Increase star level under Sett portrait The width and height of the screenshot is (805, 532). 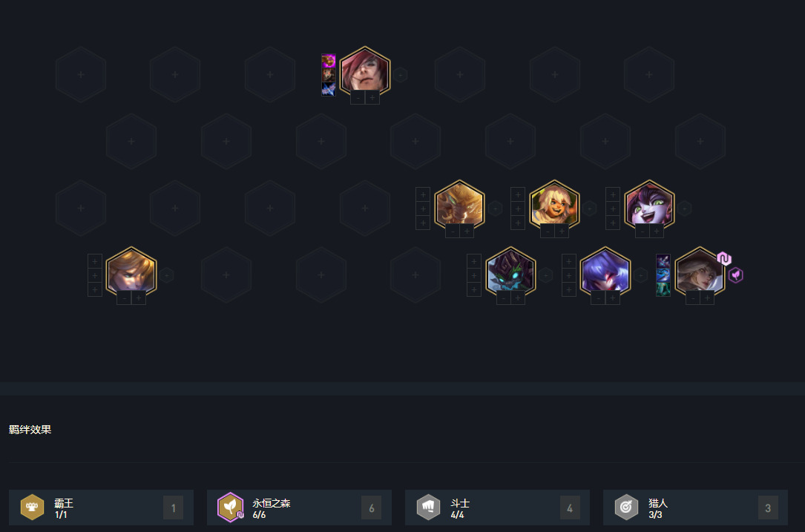click(372, 97)
